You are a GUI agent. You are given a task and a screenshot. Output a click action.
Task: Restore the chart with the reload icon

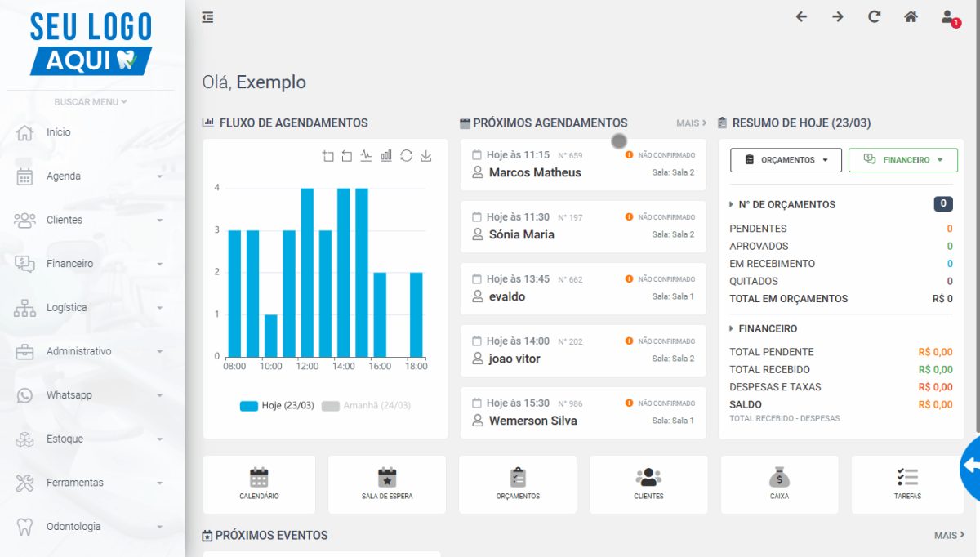point(406,156)
